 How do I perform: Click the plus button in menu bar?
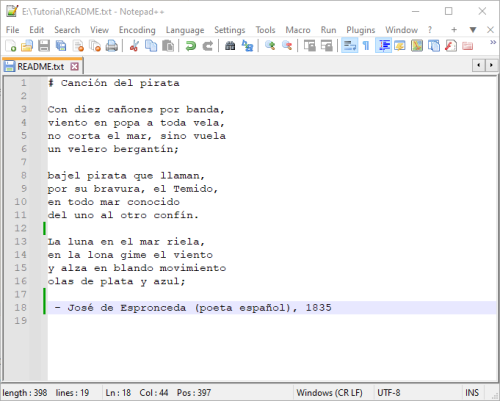point(454,30)
